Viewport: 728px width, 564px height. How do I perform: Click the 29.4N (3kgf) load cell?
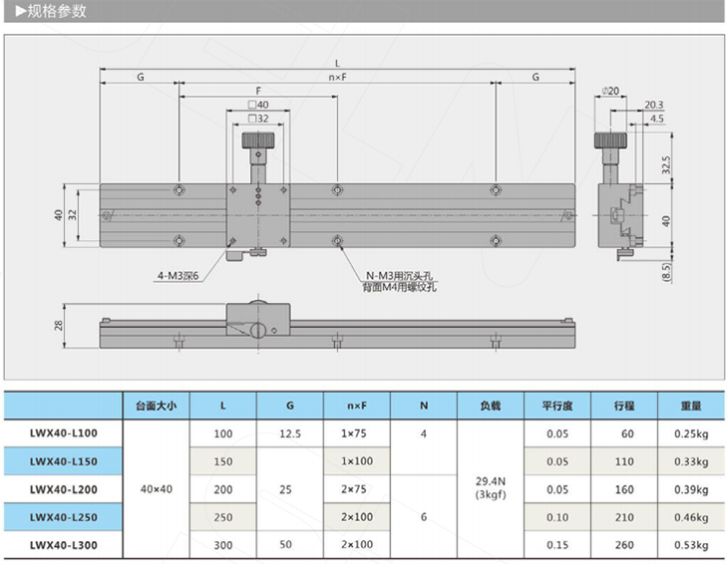(x=491, y=488)
